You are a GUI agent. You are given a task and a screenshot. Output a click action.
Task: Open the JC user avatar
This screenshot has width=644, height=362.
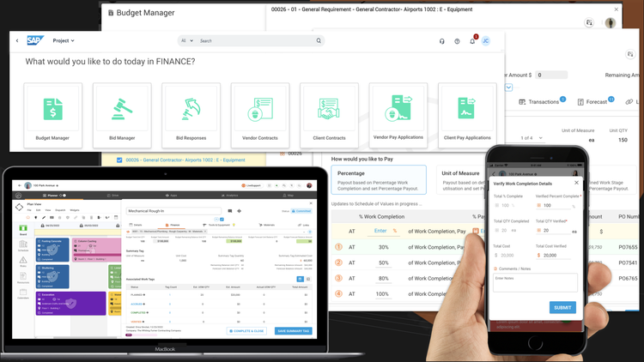click(x=485, y=41)
